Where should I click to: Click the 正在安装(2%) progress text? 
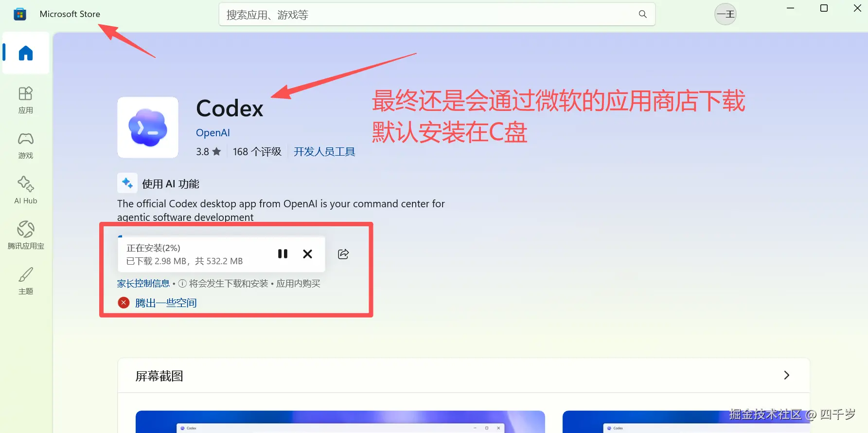click(154, 248)
